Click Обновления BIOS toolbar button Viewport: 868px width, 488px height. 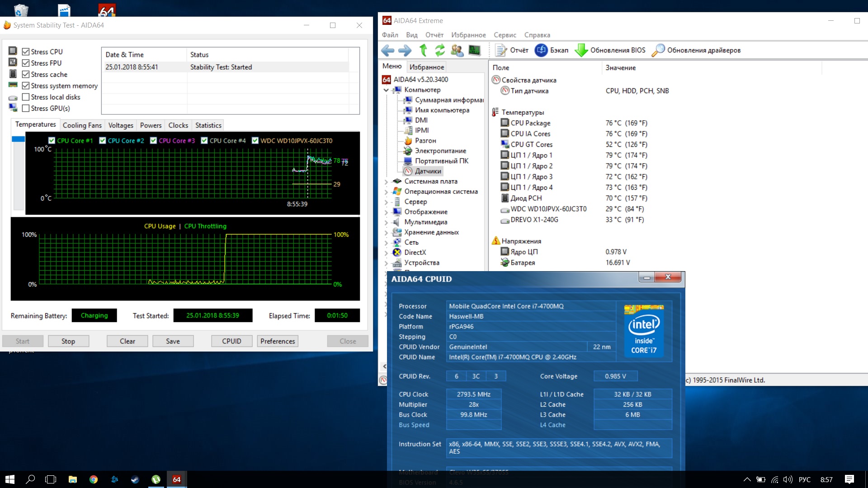(x=610, y=50)
